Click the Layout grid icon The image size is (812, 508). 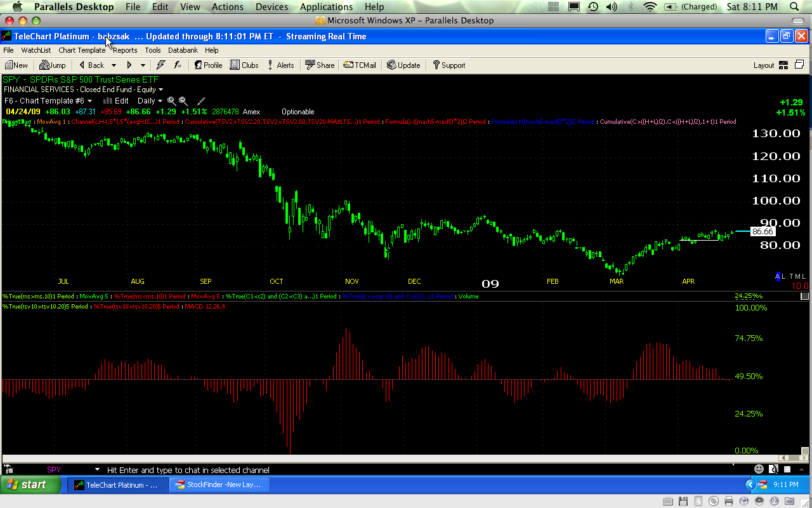point(783,65)
